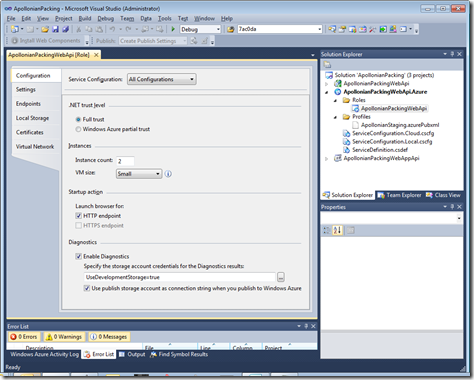Start debugging with the green play icon

tap(173, 29)
